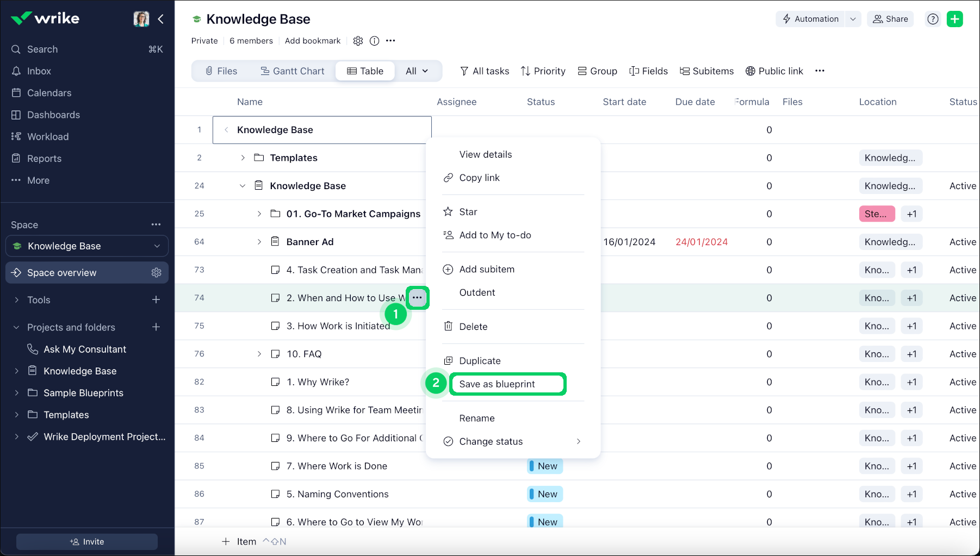Add a new item under Tools
Viewport: 980px width, 556px height.
[156, 300]
